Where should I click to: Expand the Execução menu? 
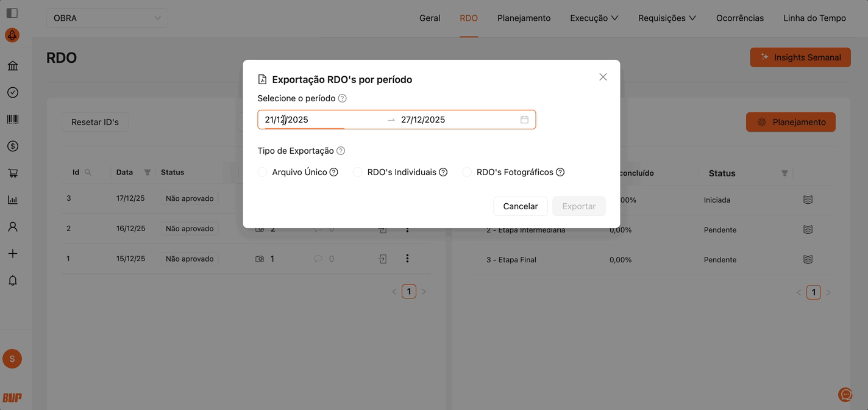594,18
